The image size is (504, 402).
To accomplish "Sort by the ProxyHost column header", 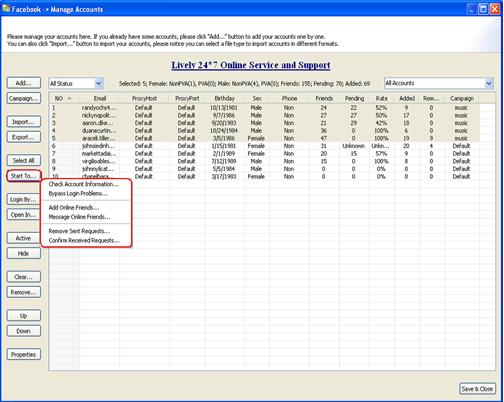I will tap(144, 98).
